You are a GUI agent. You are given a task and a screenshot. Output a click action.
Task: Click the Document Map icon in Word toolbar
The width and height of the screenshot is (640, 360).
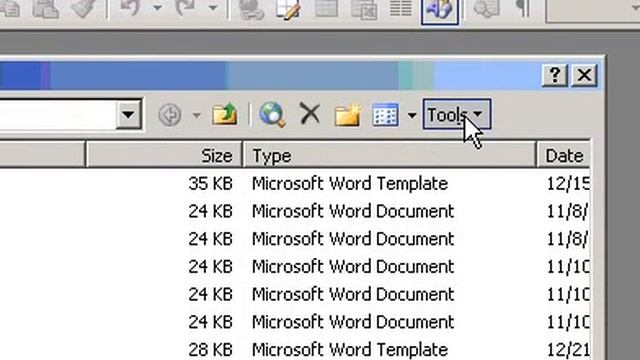487,9
